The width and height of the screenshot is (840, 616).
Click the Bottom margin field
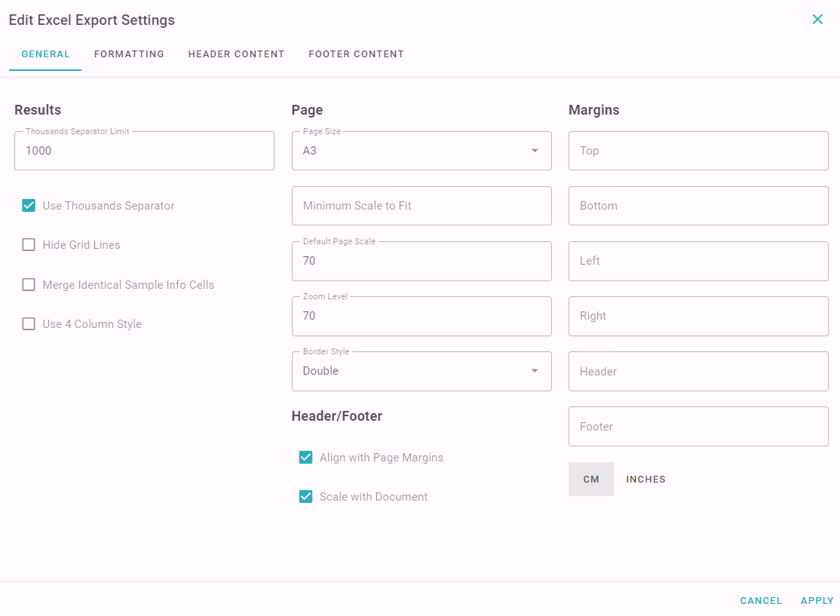click(x=698, y=206)
